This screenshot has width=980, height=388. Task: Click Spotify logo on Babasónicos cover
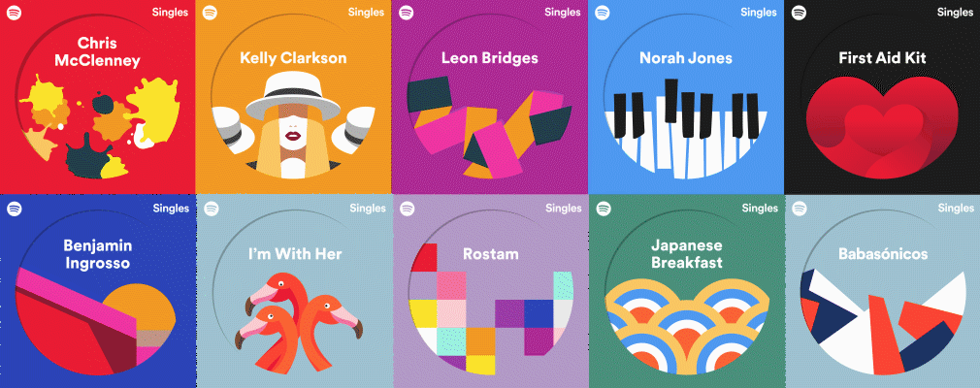pos(800,208)
